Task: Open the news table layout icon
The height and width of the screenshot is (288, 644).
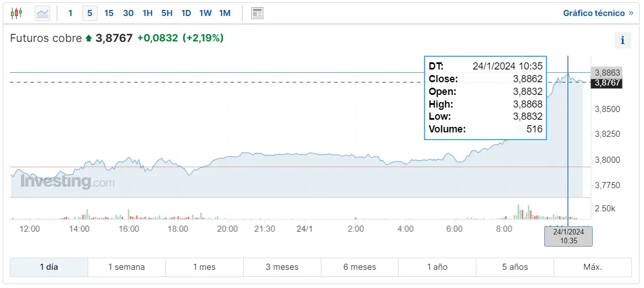Action: coord(257,13)
